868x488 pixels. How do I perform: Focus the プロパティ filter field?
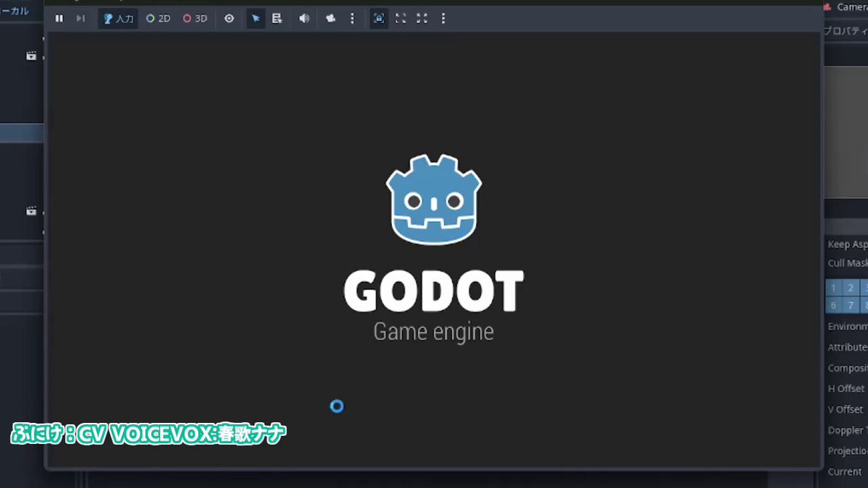[x=846, y=30]
